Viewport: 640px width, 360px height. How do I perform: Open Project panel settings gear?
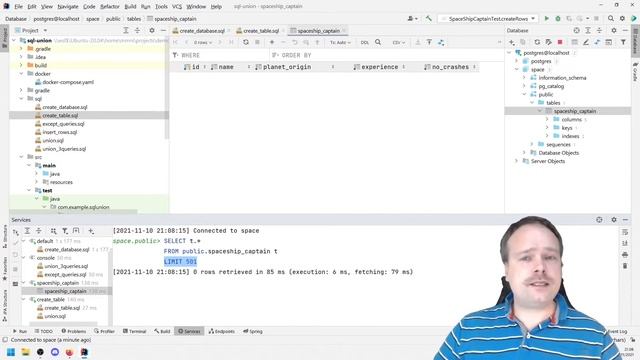(151, 30)
